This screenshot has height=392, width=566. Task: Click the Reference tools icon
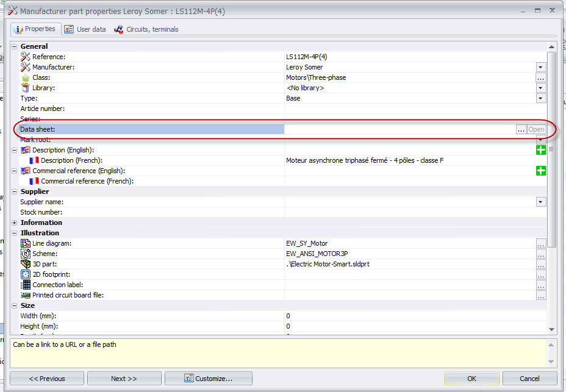coord(25,57)
